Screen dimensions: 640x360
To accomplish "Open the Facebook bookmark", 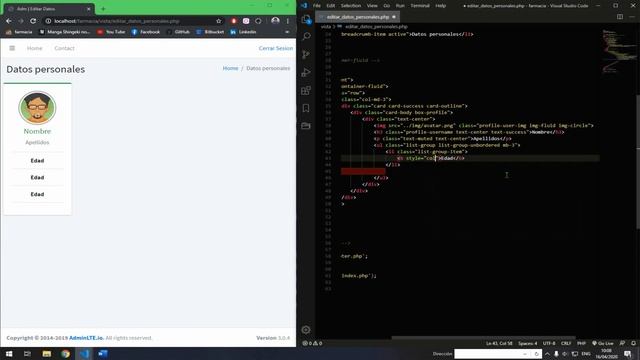I will [x=146, y=32].
